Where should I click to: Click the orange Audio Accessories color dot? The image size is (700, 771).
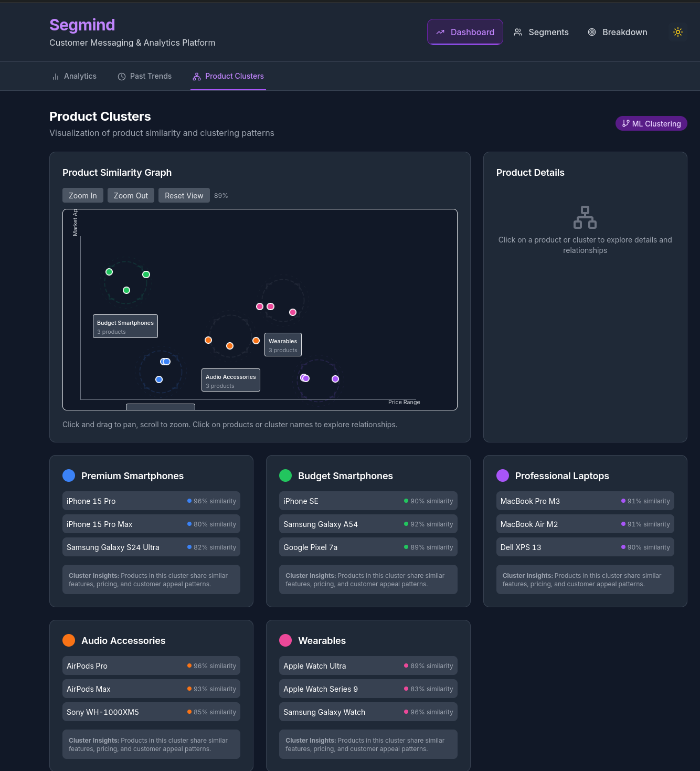(69, 640)
